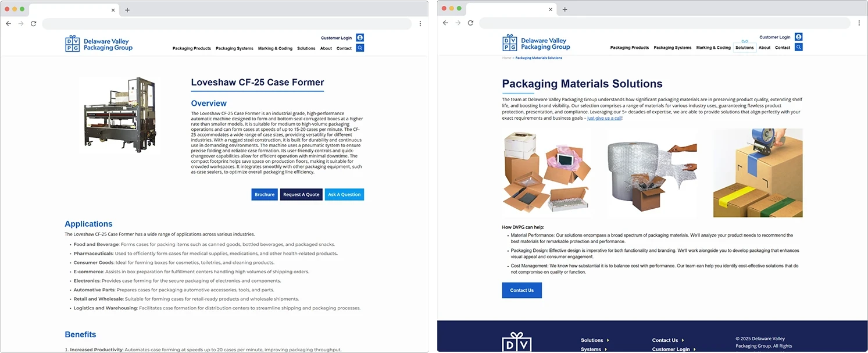Click 'Material Performance' bullet text

(x=652, y=238)
